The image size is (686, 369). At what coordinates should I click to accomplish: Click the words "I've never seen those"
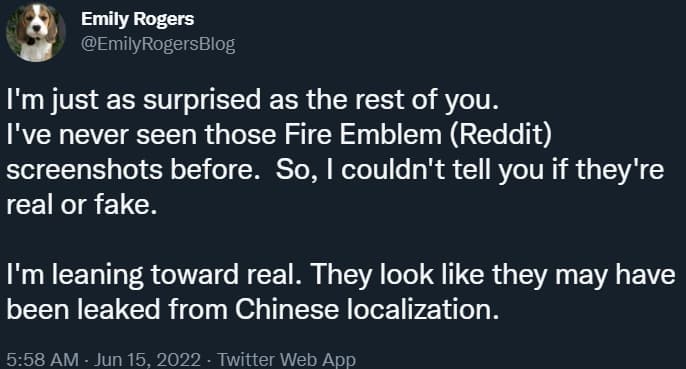(x=142, y=134)
